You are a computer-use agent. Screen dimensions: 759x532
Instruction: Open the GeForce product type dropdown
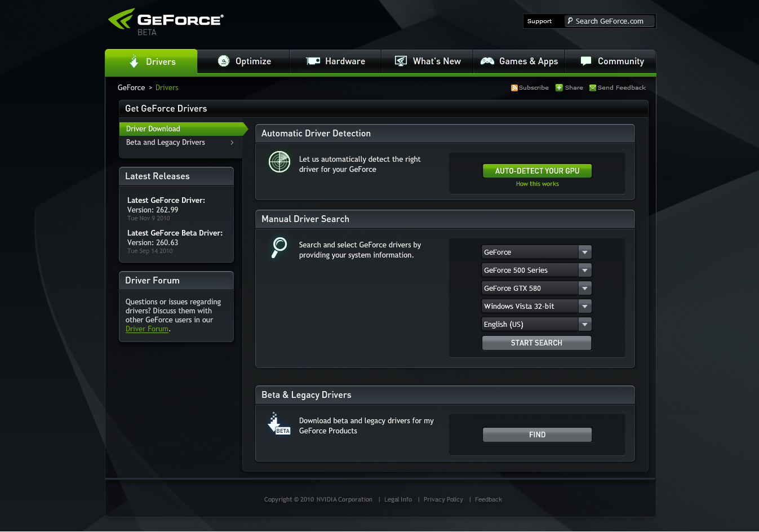pyautogui.click(x=536, y=252)
